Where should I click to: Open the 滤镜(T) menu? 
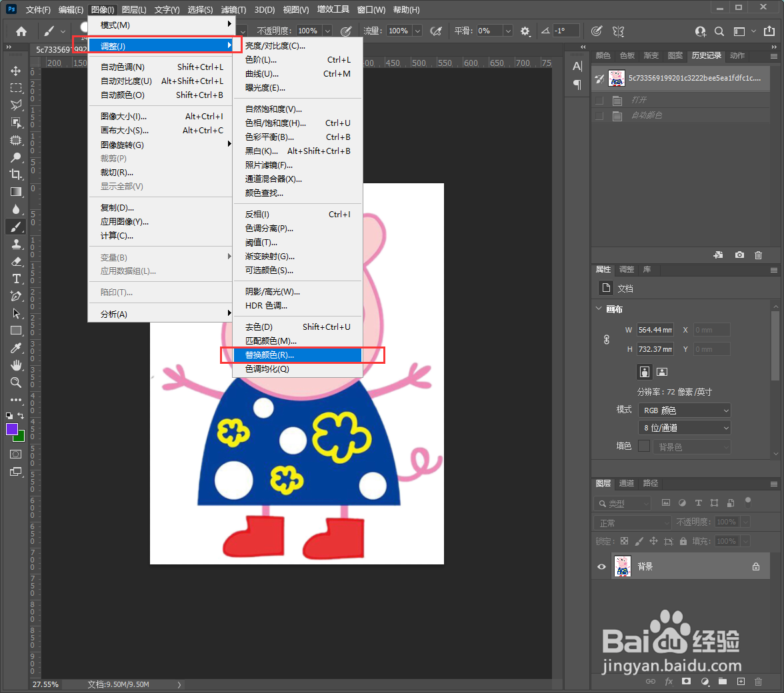233,9
